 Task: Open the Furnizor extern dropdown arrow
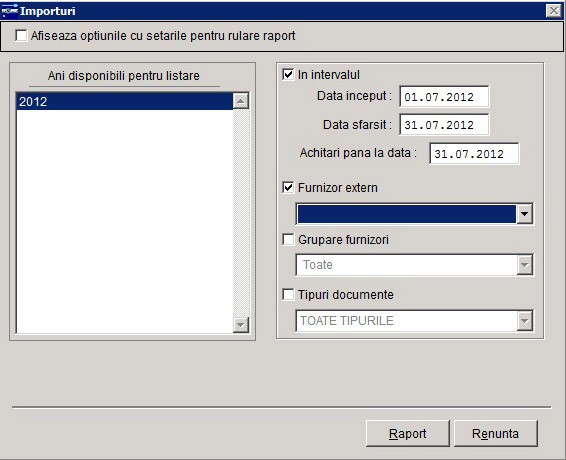pos(524,214)
